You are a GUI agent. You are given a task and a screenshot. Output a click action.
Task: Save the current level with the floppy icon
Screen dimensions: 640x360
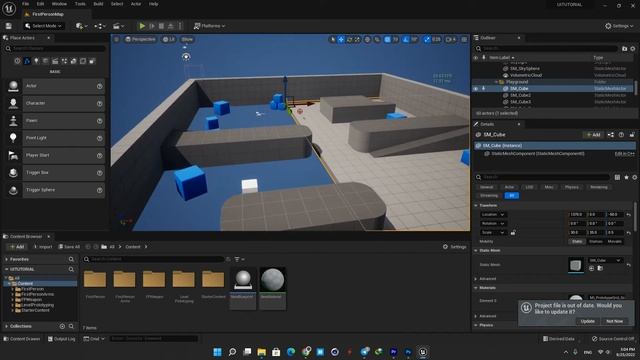(9, 26)
